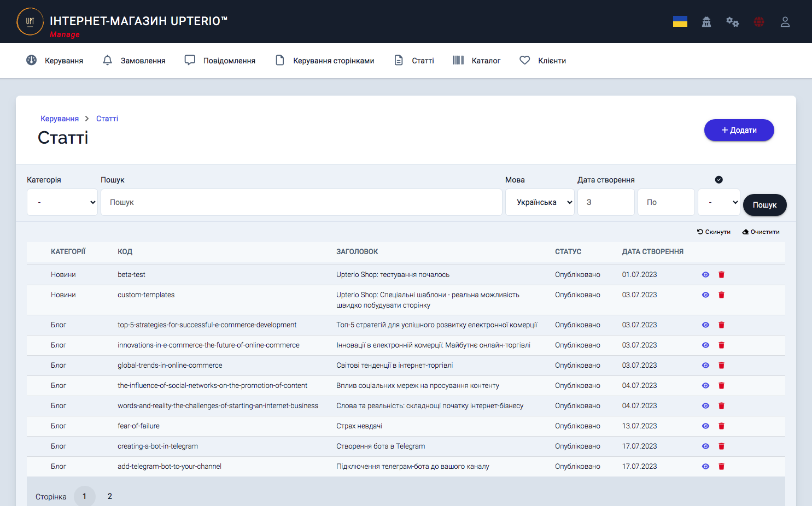Click the 'Страх невдачі' title
The width and height of the screenshot is (812, 506).
coord(359,426)
